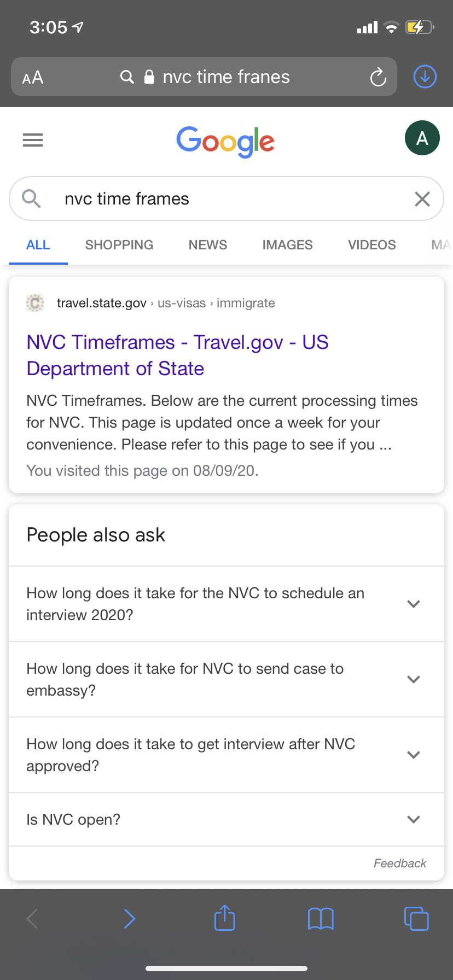The image size is (453, 980).
Task: Expand question about NVC scheduling interview 2020
Action: click(226, 604)
